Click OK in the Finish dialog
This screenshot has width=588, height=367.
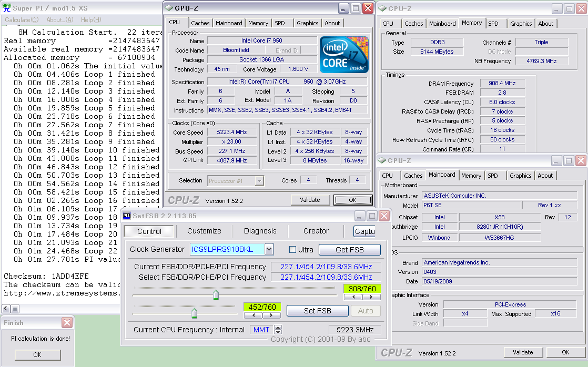click(37, 354)
